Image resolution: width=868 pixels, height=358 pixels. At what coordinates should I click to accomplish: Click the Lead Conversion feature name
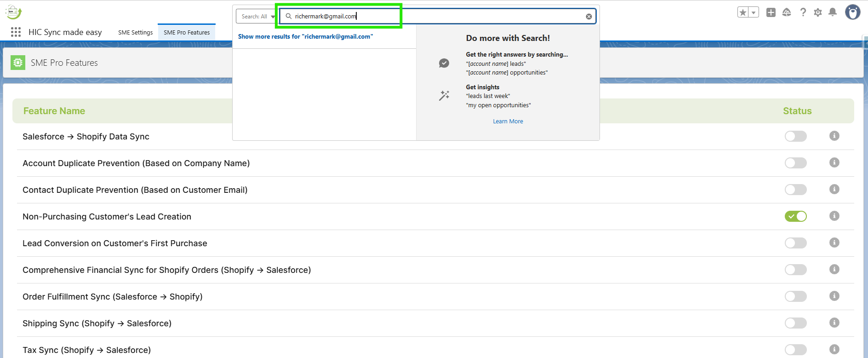point(115,243)
